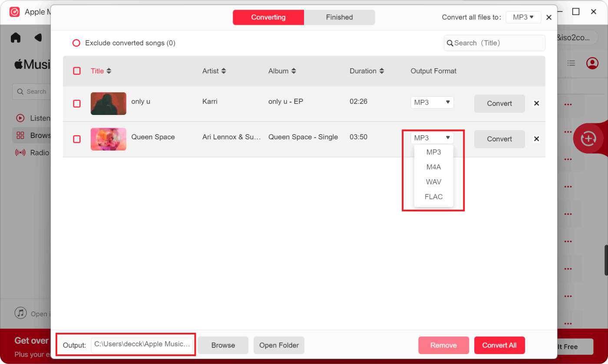608x364 pixels.
Task: Click the right-side vertical scrollbar
Action: pyautogui.click(x=606, y=260)
